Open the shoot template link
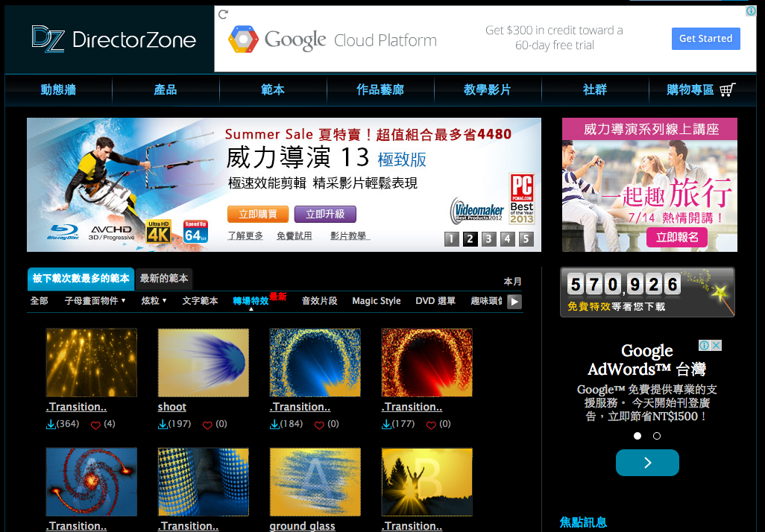This screenshot has height=532, width=765. pos(171,407)
